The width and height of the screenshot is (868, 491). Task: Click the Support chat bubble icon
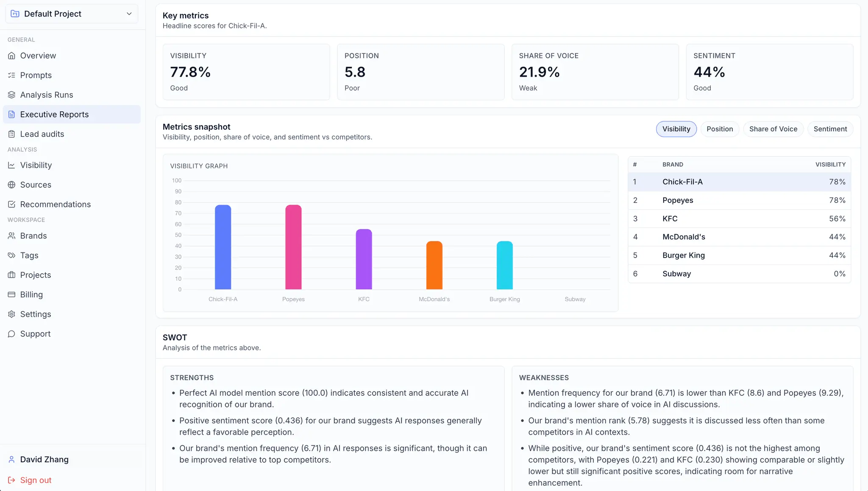pyautogui.click(x=11, y=334)
